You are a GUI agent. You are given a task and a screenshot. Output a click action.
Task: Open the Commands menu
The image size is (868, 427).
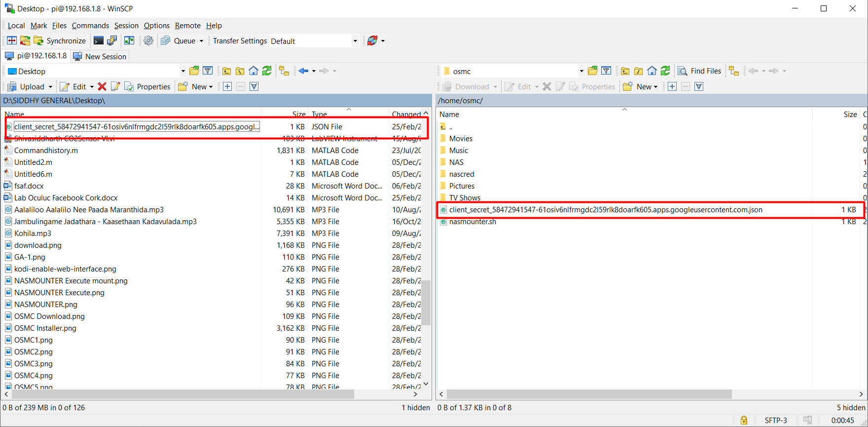tap(90, 26)
